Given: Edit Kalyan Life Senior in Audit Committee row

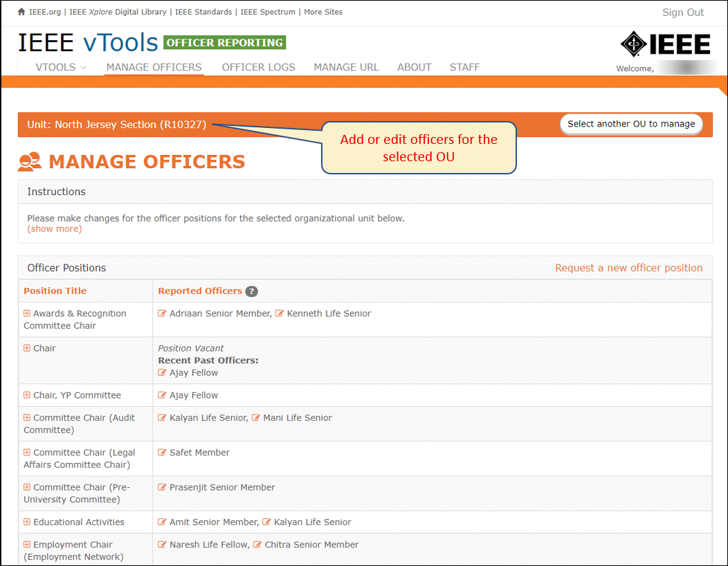Looking at the screenshot, I should point(161,417).
